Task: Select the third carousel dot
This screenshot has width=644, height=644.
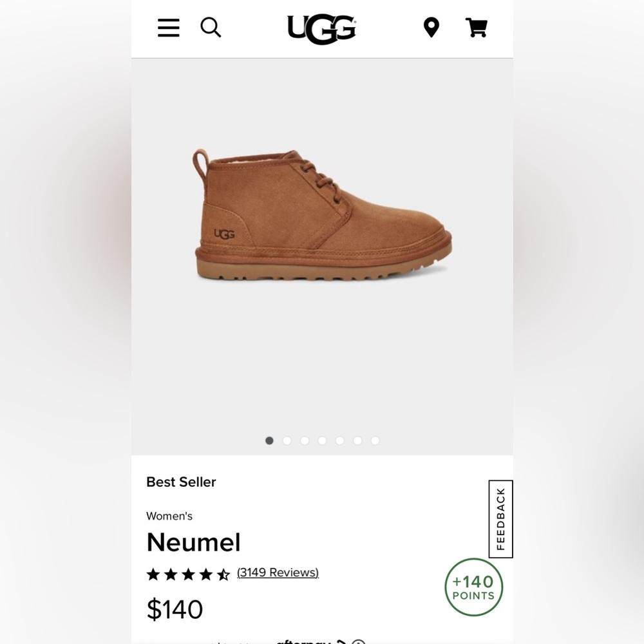Action: pyautogui.click(x=305, y=440)
